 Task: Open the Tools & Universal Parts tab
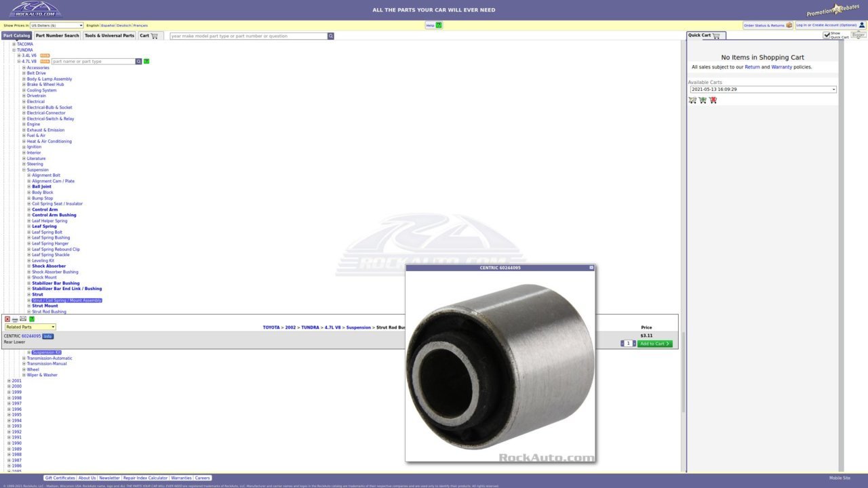[110, 36]
